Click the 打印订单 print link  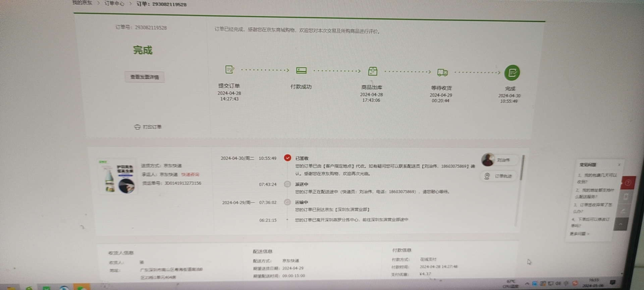pyautogui.click(x=148, y=127)
